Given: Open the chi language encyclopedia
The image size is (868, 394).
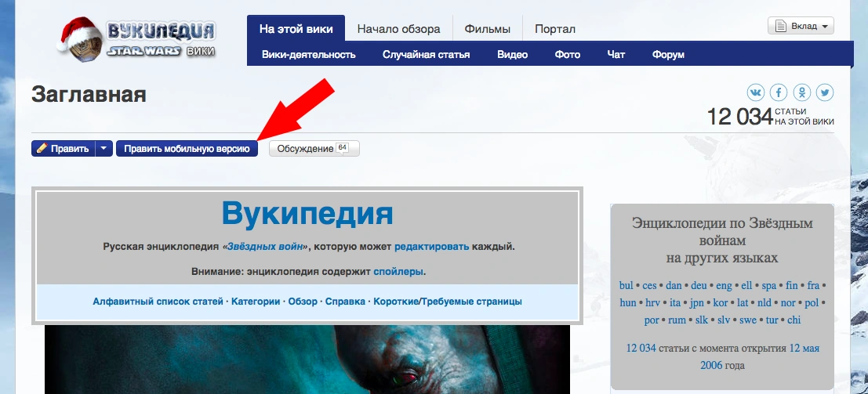Looking at the screenshot, I should (x=794, y=320).
